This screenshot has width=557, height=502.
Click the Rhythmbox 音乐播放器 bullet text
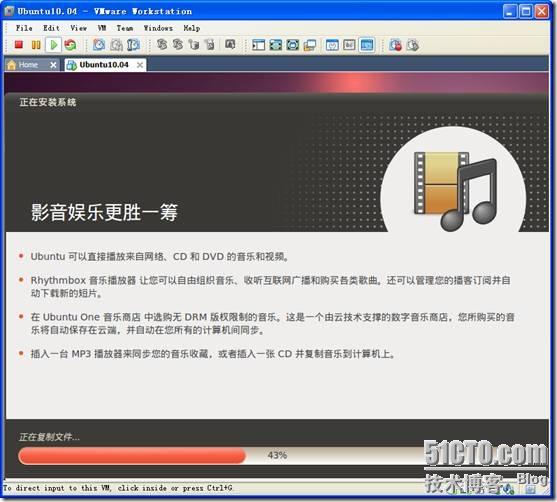(271, 287)
